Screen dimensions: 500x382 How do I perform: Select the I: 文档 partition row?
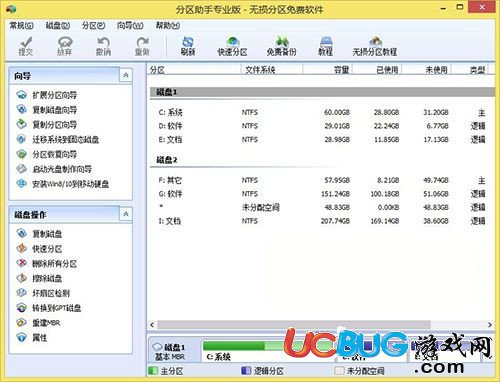[x=322, y=221]
